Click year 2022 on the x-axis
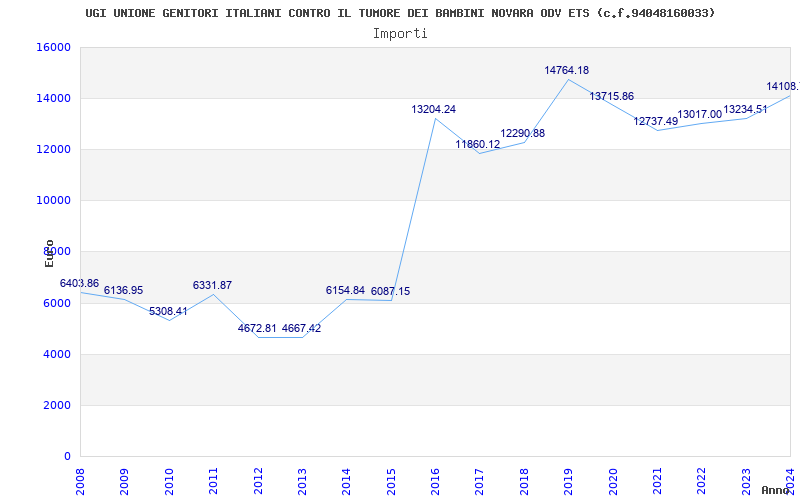800x500 pixels. tap(702, 479)
